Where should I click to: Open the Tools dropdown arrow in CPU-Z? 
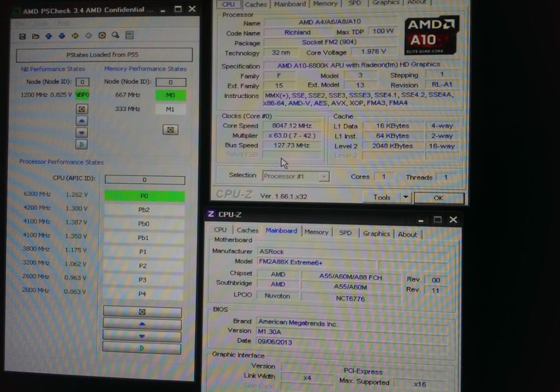[405, 197]
